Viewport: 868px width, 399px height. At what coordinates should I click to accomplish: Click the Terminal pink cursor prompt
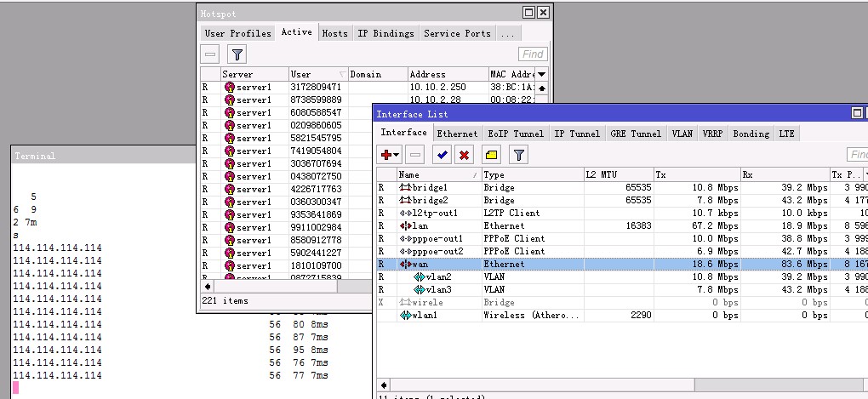click(16, 387)
